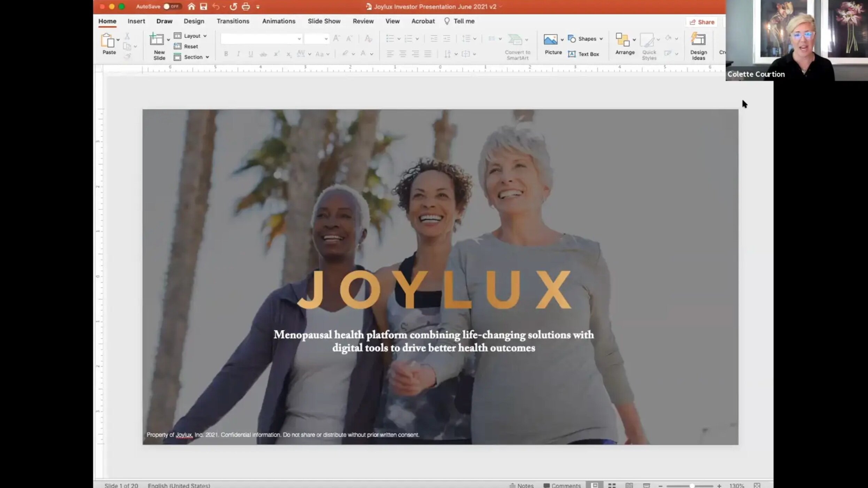Open the font family combo box
The height and width of the screenshot is (488, 868).
pyautogui.click(x=261, y=39)
